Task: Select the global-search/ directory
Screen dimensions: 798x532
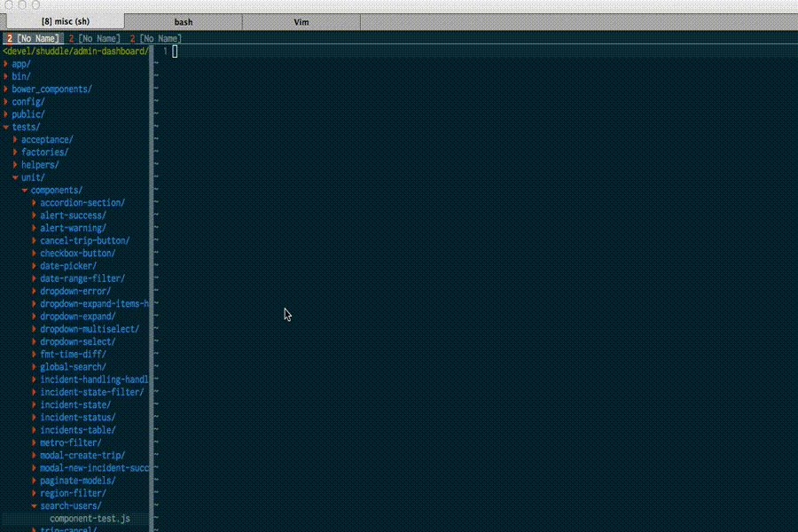Action: click(74, 367)
